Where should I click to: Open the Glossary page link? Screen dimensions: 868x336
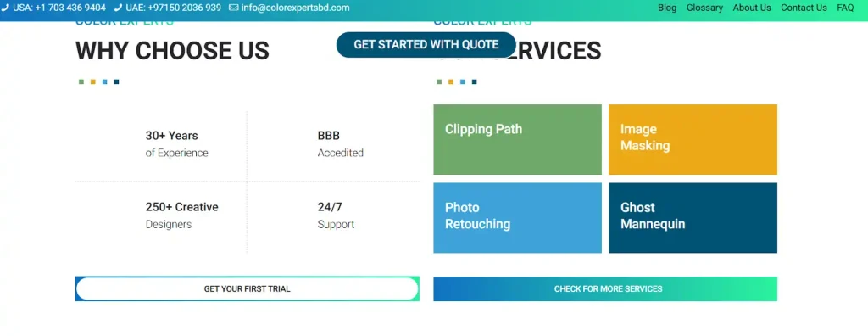click(x=704, y=8)
